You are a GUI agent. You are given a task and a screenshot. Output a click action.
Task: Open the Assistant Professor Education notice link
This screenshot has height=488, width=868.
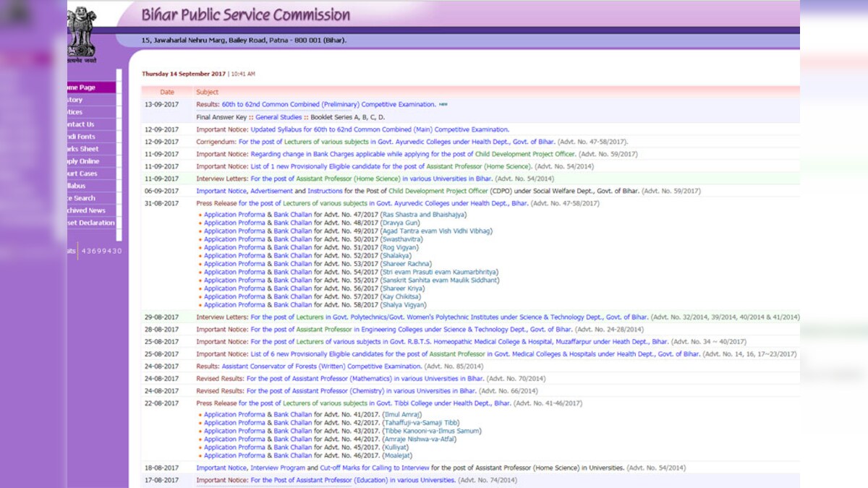353,481
